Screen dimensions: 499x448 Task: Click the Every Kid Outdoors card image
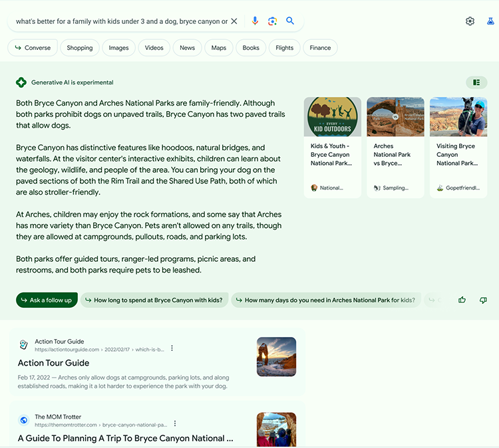pos(332,117)
